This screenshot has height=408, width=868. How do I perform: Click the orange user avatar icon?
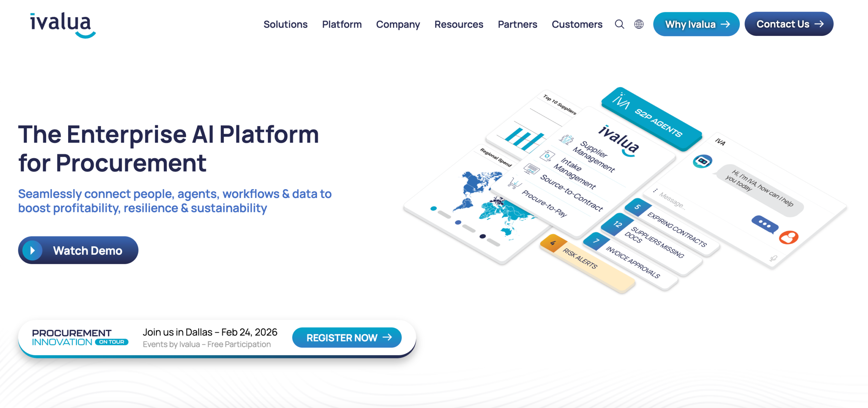[789, 237]
